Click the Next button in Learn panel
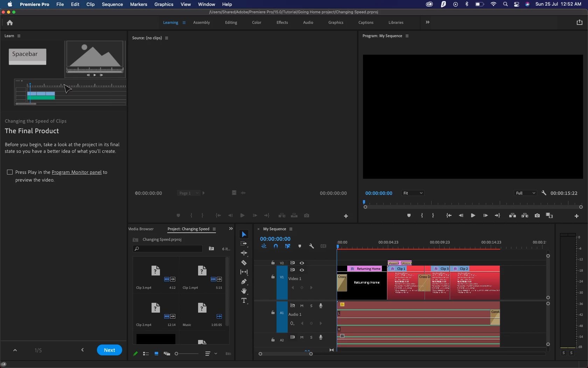 (x=109, y=350)
